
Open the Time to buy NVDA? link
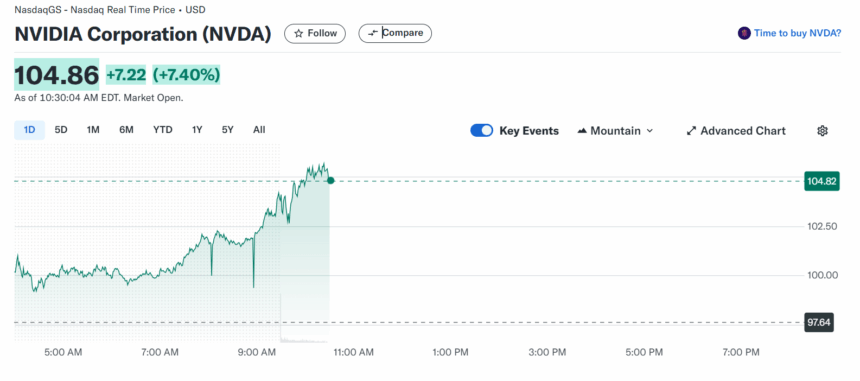(797, 33)
